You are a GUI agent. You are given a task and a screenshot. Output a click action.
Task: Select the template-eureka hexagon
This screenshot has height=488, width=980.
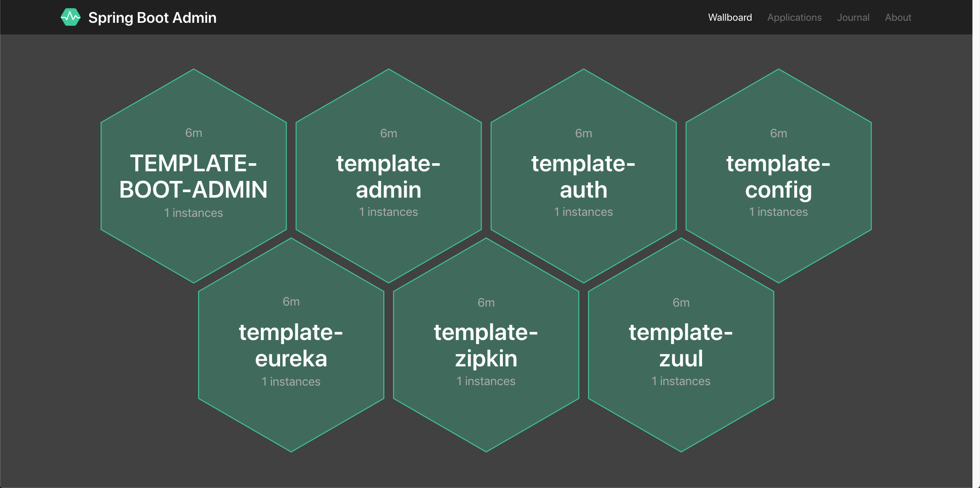pos(291,345)
